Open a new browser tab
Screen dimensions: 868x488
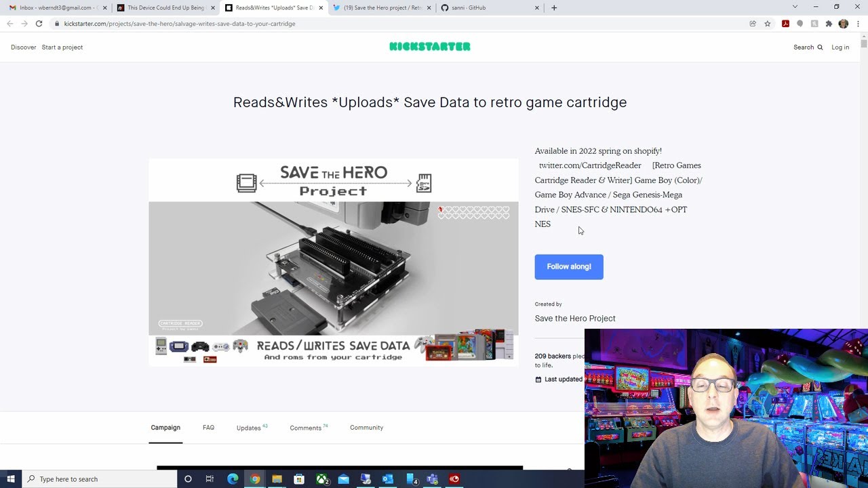[x=554, y=7]
